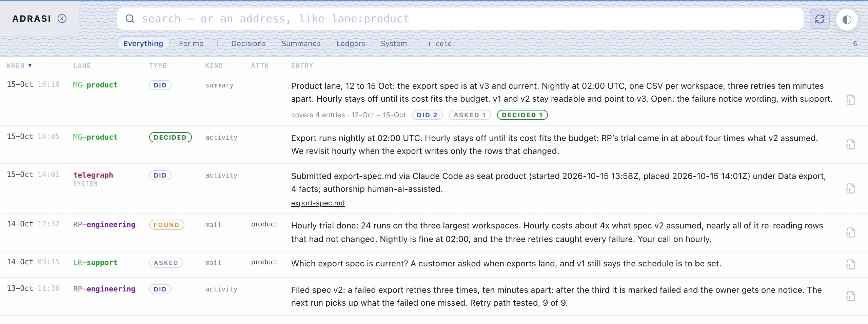
Task: Open the System tab
Action: click(x=394, y=43)
